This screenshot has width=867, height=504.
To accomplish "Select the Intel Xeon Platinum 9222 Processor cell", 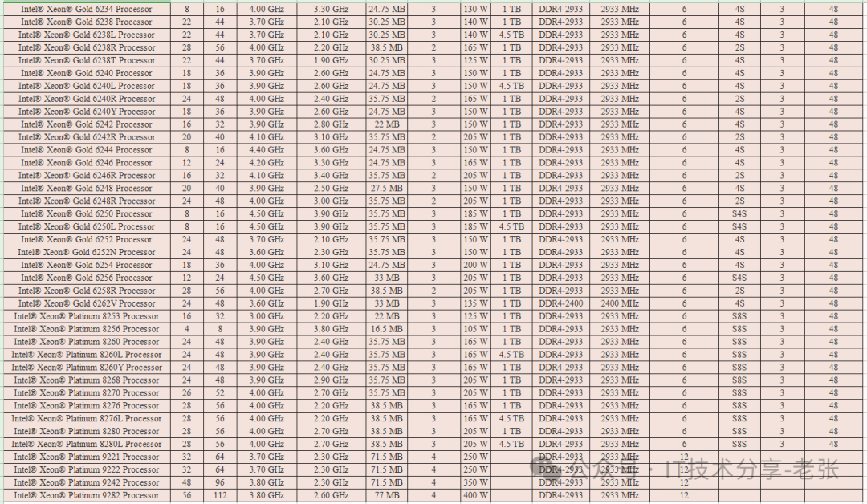I will click(x=86, y=469).
